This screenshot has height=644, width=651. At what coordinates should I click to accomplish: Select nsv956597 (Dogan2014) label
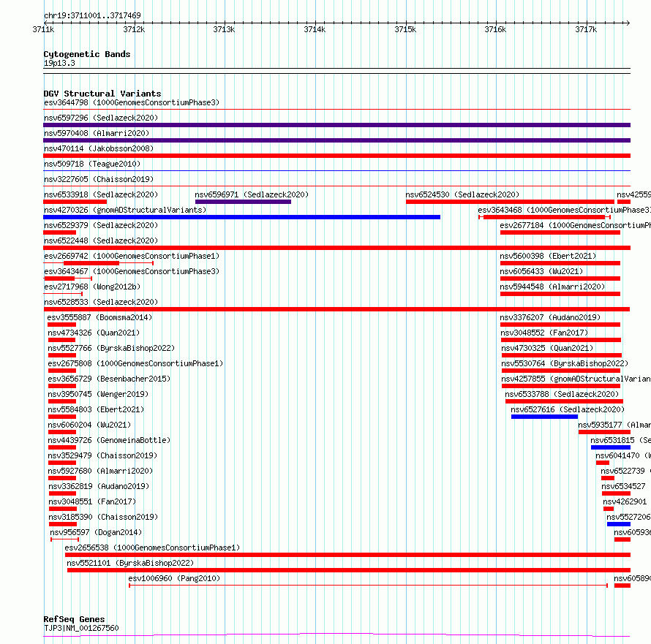[96, 532]
